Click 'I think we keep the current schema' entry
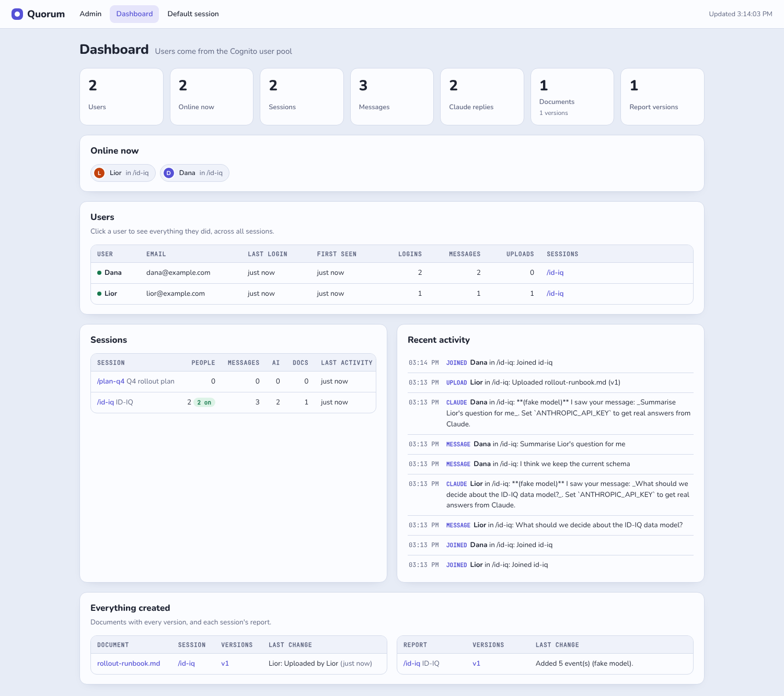Image resolution: width=784 pixels, height=696 pixels. click(550, 464)
